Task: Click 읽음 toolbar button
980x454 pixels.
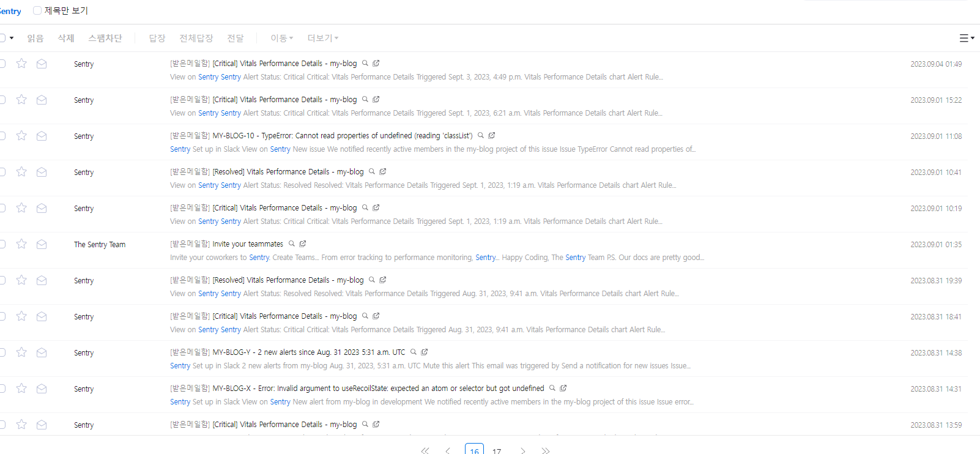Action: [35, 38]
